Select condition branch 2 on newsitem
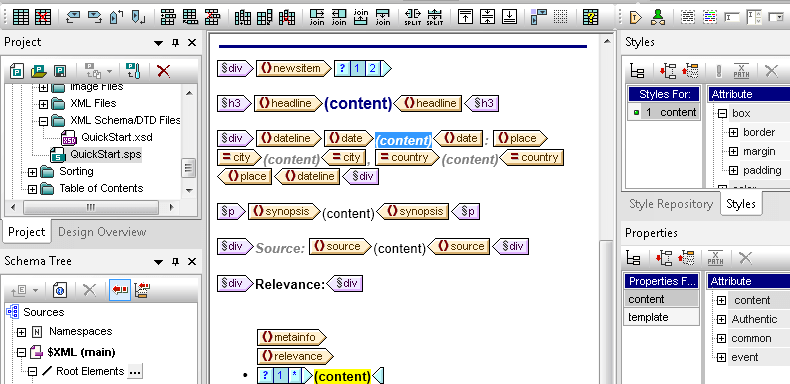 372,69
